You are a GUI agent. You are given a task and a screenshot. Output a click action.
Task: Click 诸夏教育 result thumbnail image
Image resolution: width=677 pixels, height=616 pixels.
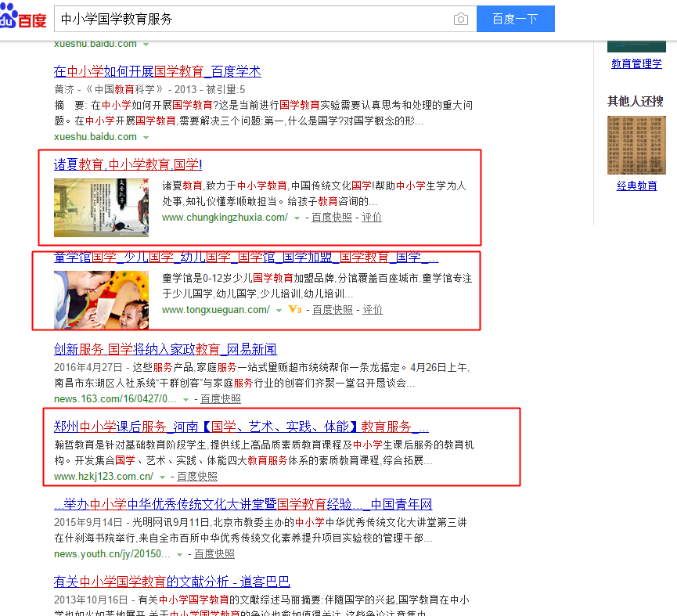tap(101, 208)
